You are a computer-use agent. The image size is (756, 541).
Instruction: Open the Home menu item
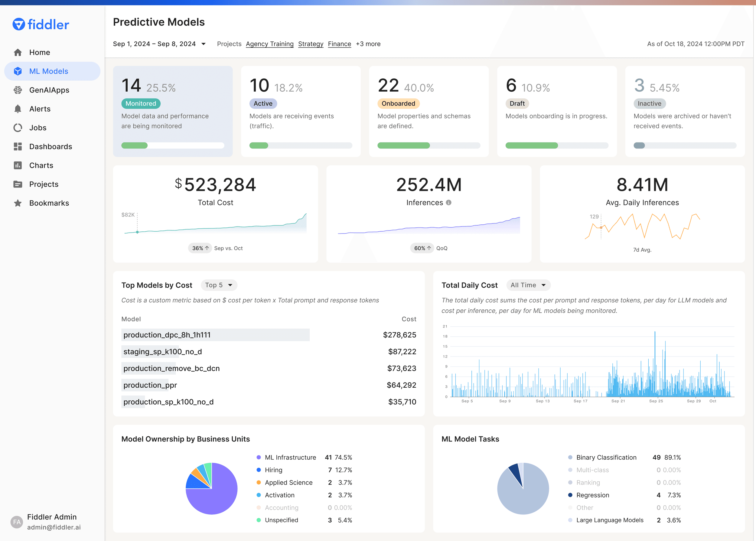52,52
